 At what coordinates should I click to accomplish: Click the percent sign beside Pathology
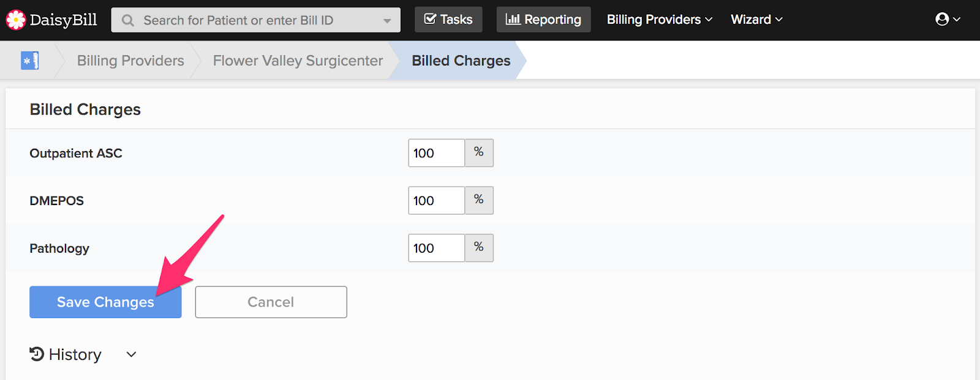point(479,248)
